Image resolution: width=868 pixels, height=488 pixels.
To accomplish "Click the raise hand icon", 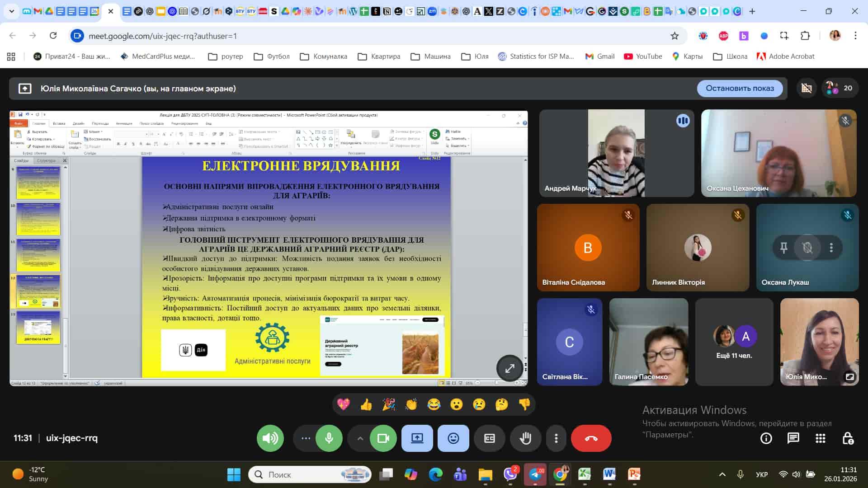I will (x=525, y=438).
